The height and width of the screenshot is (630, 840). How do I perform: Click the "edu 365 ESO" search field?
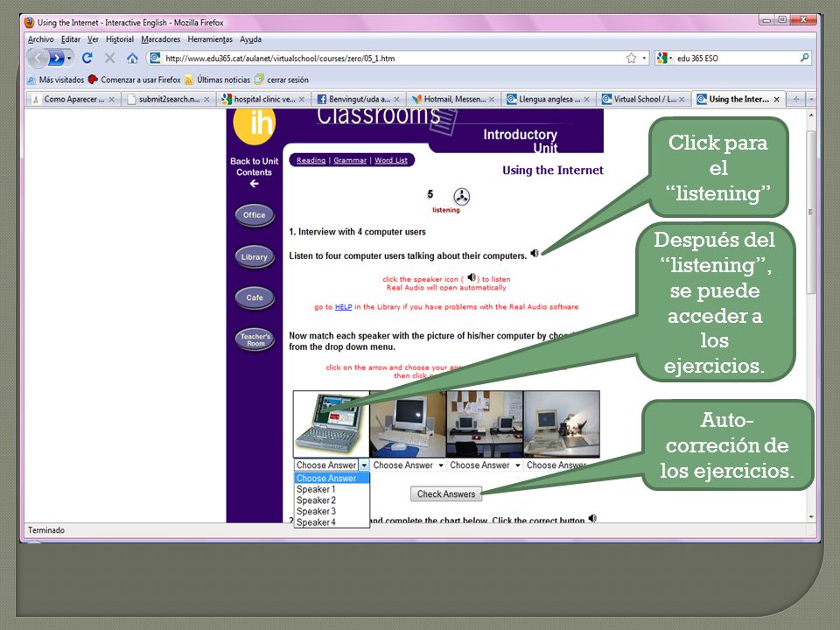(x=737, y=58)
